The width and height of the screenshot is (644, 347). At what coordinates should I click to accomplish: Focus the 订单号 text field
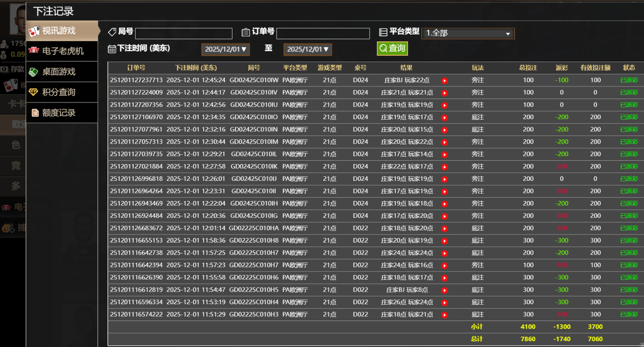point(323,34)
